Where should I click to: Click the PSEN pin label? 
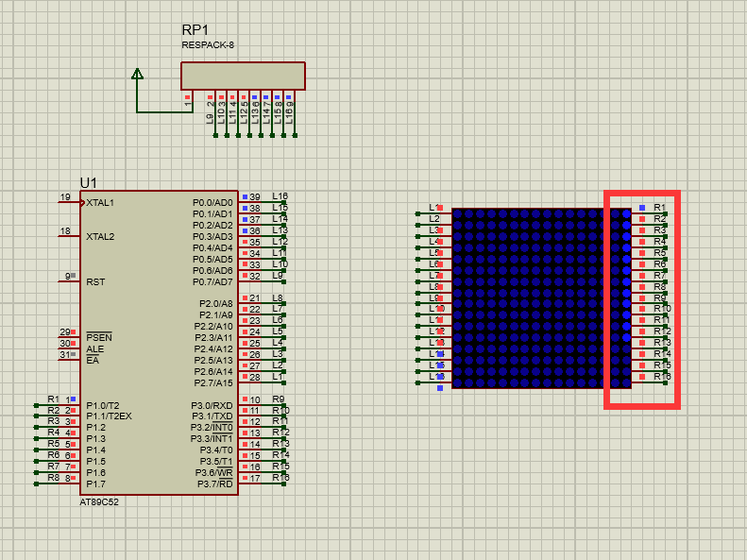click(x=99, y=338)
